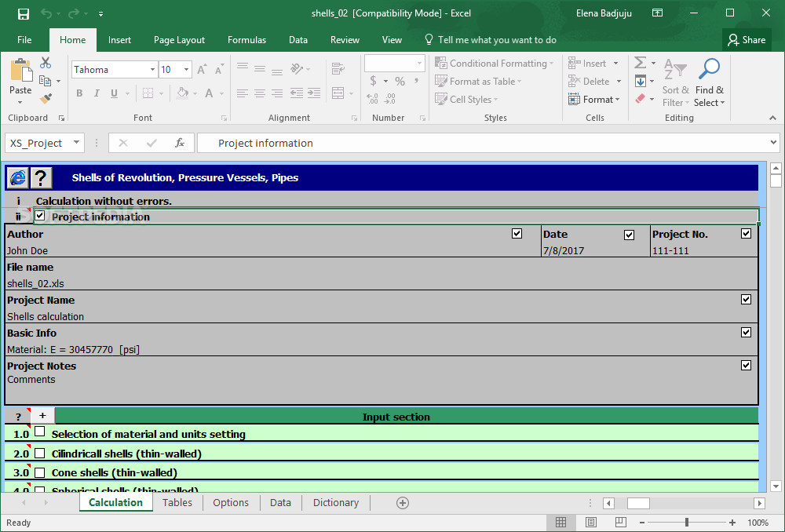The height and width of the screenshot is (532, 785).
Task: Collapse the ribbon with the chevron
Action: click(773, 118)
